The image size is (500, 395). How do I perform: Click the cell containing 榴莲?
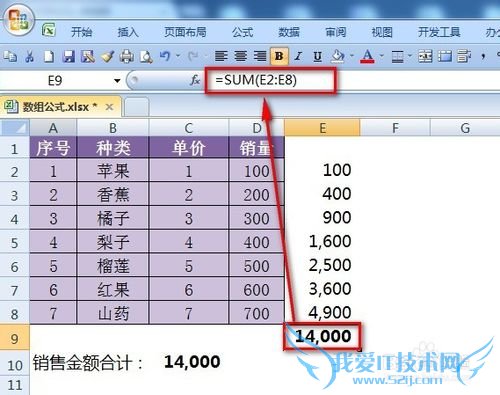(x=113, y=266)
